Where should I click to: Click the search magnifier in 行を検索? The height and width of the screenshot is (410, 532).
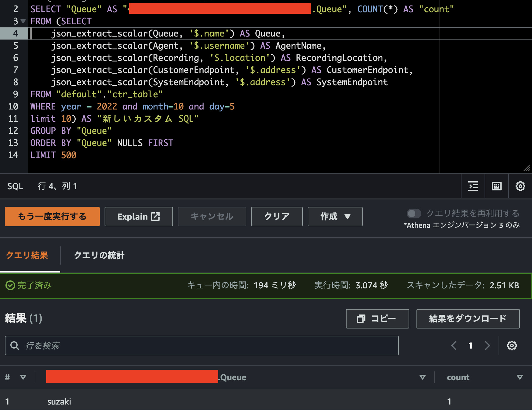point(14,346)
